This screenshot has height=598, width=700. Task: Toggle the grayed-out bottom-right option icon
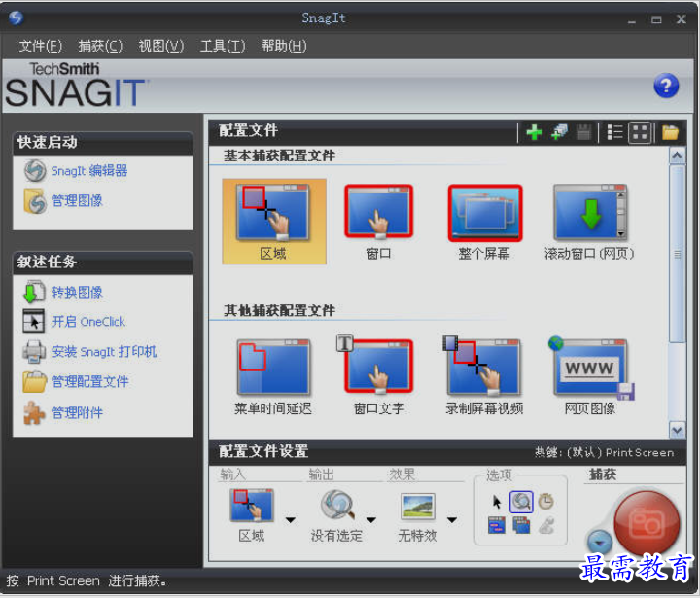point(546,525)
